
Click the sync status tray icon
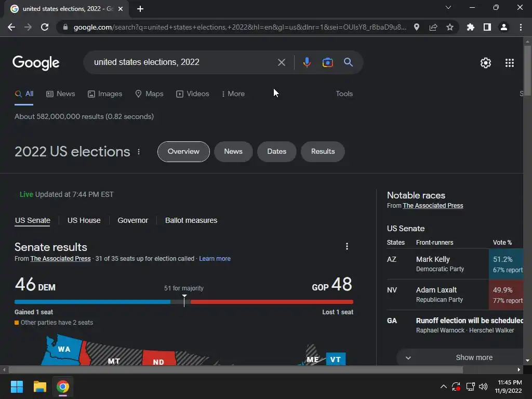click(x=456, y=387)
